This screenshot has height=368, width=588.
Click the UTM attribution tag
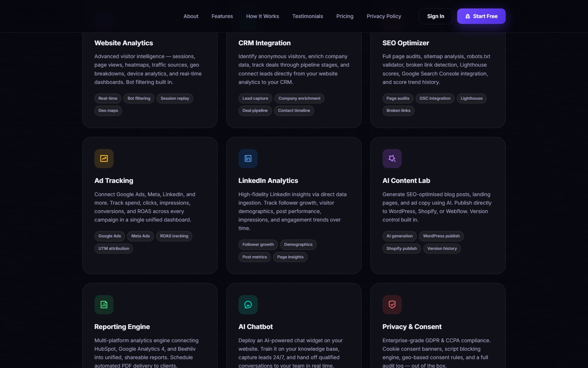(114, 249)
